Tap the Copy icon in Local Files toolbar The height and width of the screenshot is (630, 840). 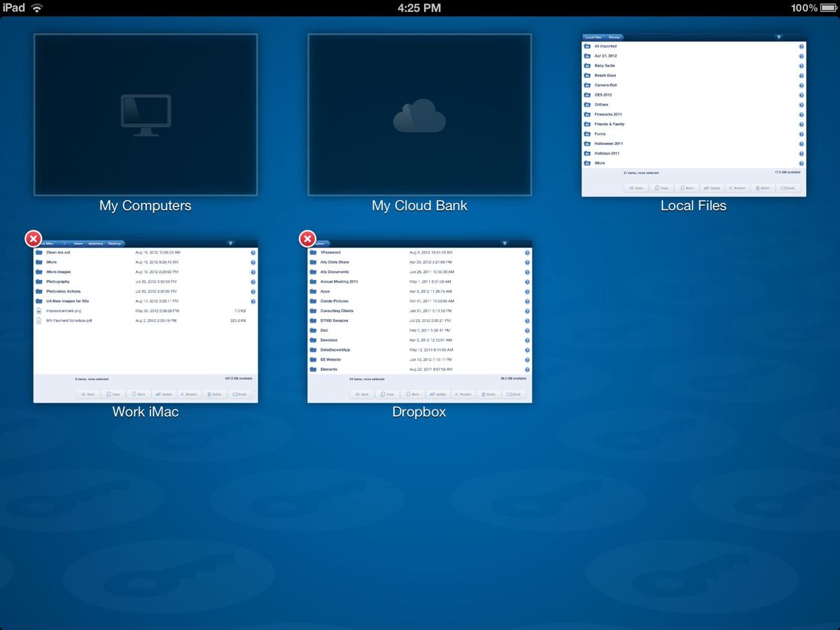point(661,188)
